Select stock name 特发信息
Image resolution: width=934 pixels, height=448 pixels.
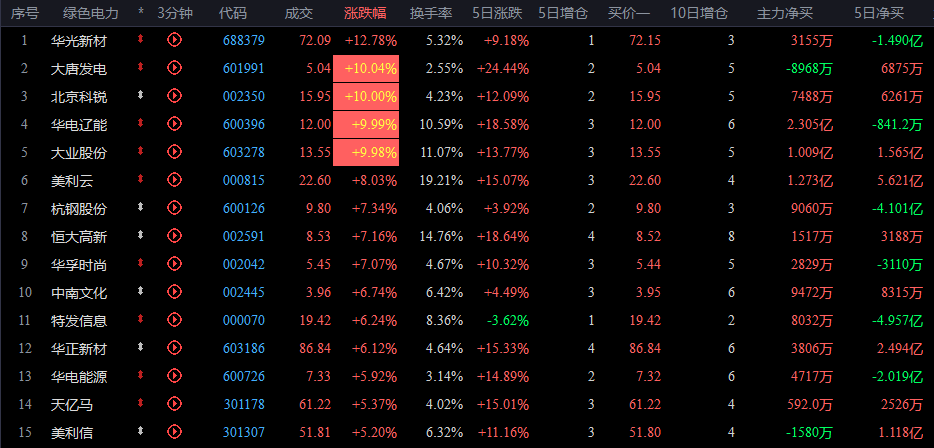pyautogui.click(x=79, y=321)
